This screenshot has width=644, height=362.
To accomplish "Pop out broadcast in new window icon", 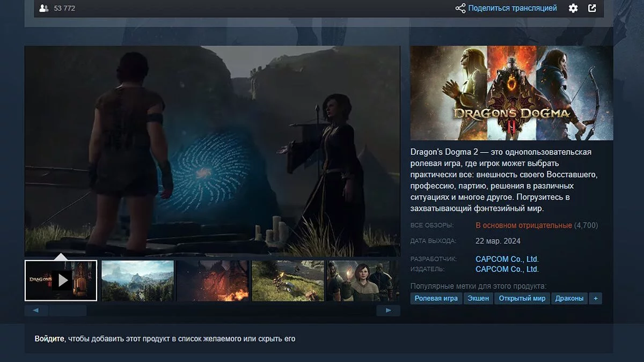I will (592, 8).
